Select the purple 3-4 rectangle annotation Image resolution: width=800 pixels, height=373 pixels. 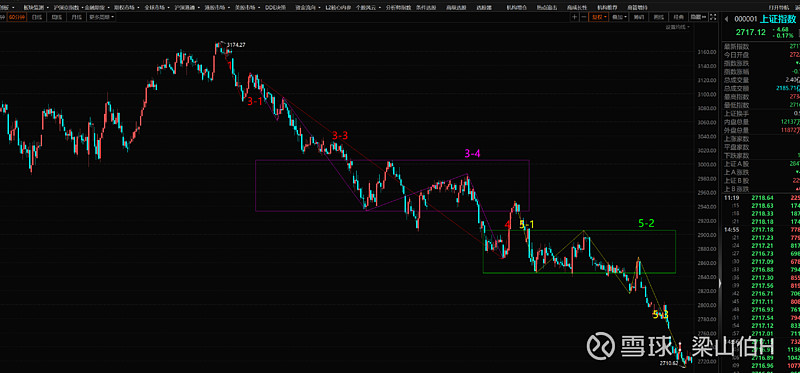click(392, 185)
